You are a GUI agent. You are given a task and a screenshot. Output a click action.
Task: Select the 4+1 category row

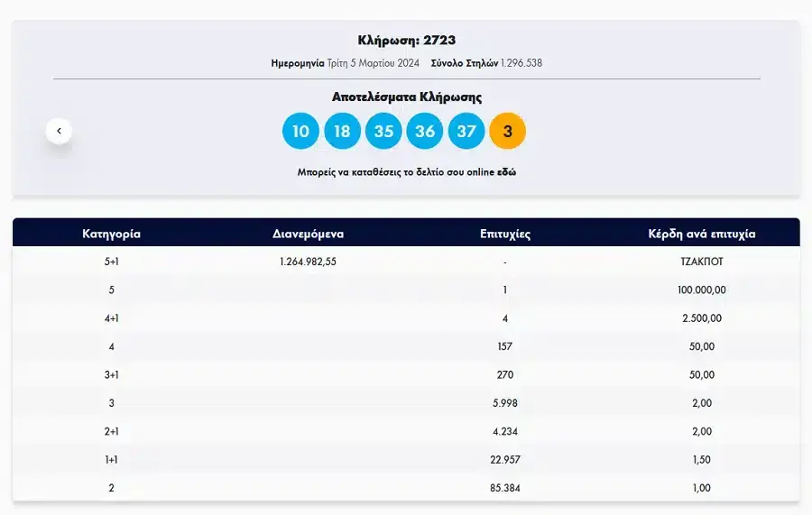pyautogui.click(x=112, y=318)
